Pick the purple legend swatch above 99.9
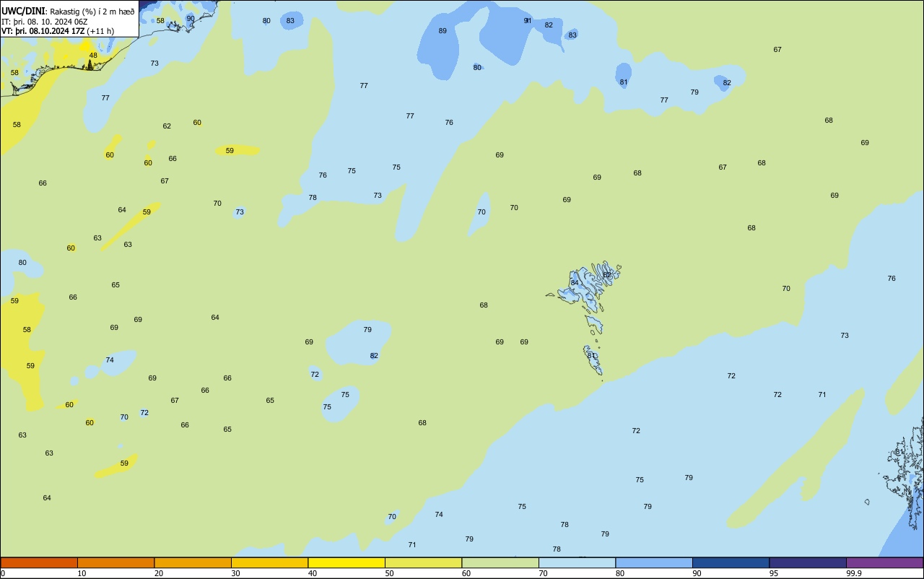The image size is (924, 579). (x=884, y=562)
